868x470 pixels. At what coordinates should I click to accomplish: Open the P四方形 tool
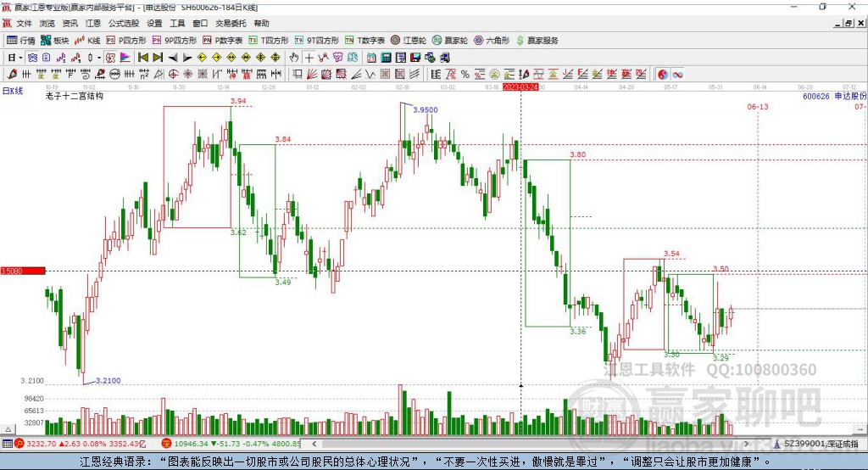coord(125,41)
